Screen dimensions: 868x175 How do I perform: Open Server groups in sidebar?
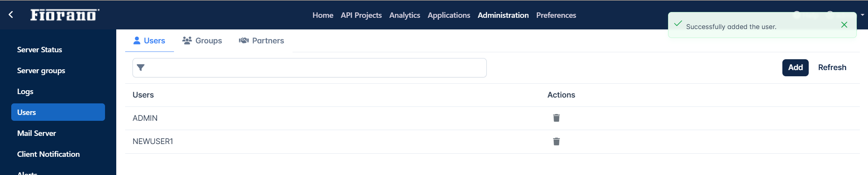[41, 70]
